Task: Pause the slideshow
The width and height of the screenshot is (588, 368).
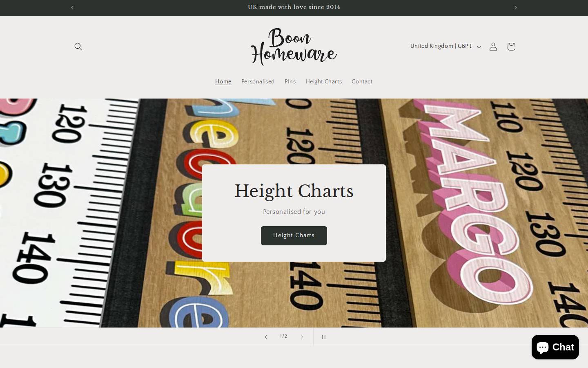Action: click(x=323, y=337)
